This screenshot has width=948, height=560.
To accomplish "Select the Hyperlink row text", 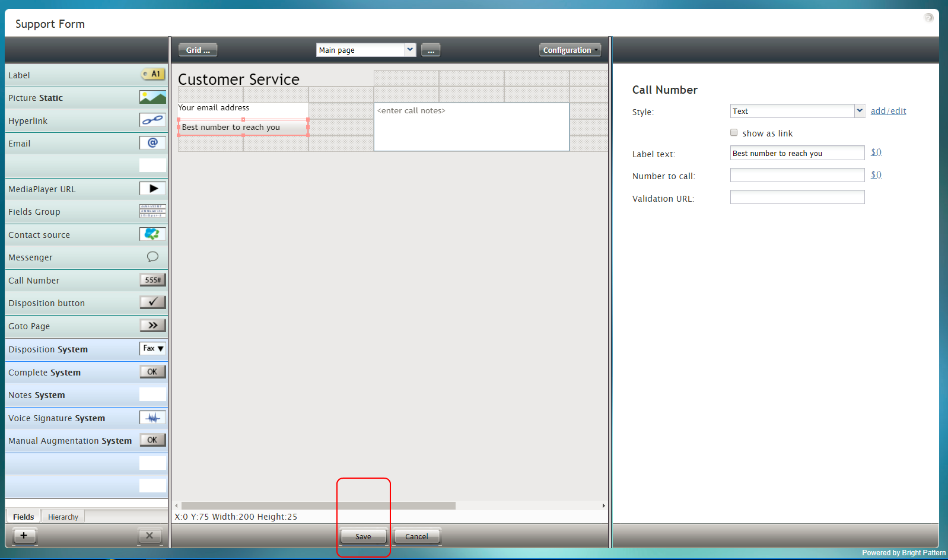I will click(28, 121).
